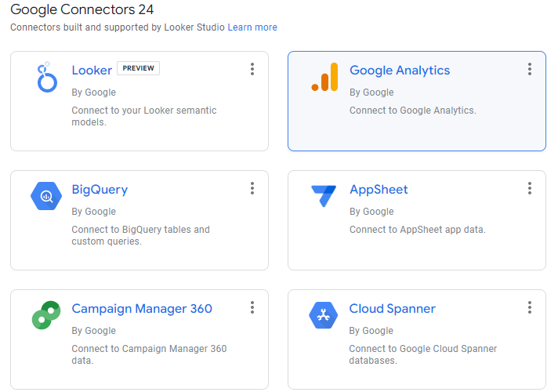
Task: Select the Google Analytics connector title
Action: pos(400,70)
